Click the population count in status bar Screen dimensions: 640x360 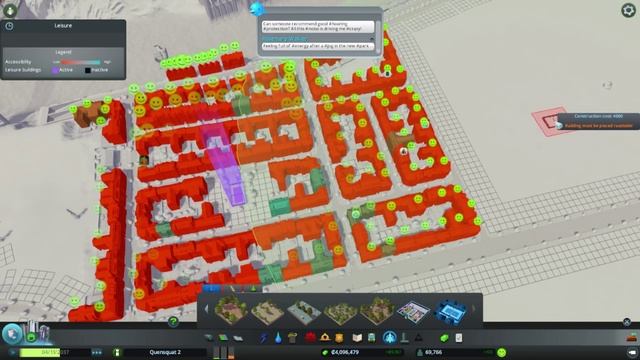[433, 352]
